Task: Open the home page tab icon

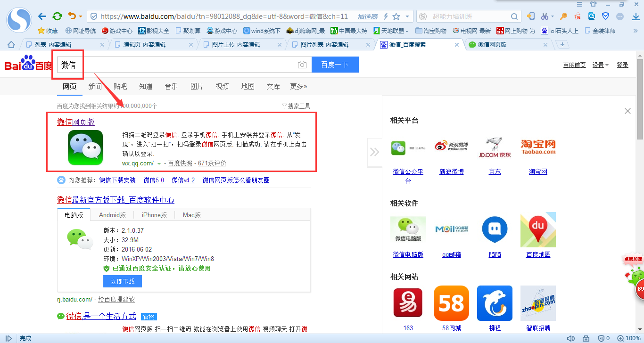Action: (x=11, y=45)
